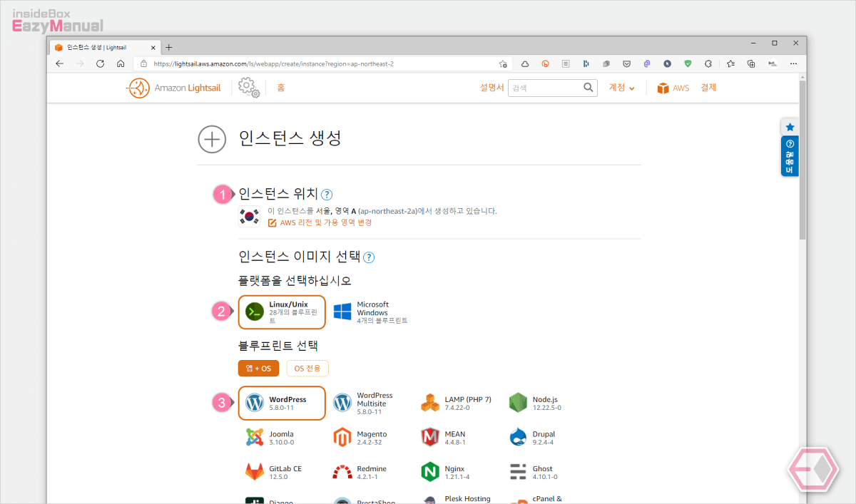Open the 인스턴스 위치 help icon

327,195
